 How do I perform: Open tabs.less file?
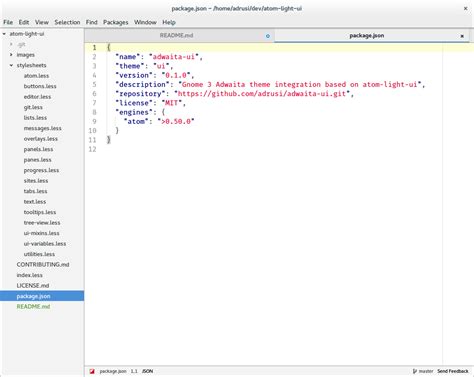tap(35, 191)
